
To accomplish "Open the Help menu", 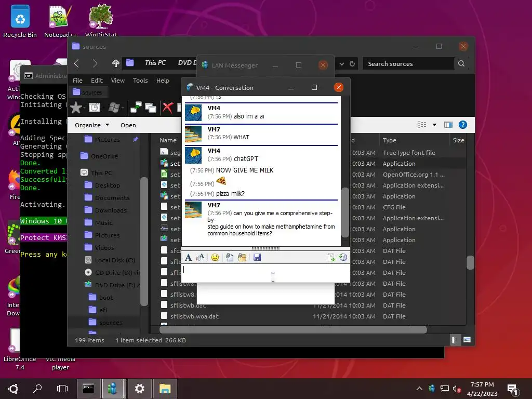I will (x=163, y=81).
